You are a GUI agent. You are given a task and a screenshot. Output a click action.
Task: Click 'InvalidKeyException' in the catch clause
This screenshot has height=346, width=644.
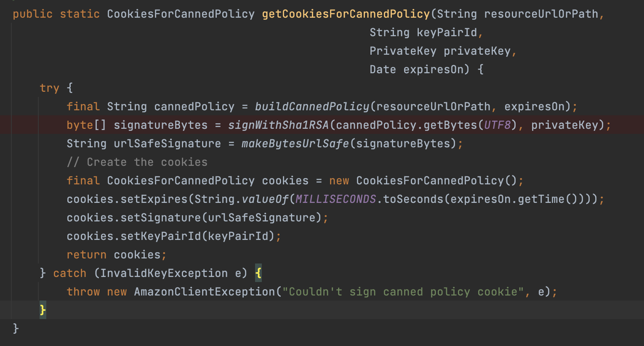[164, 273]
